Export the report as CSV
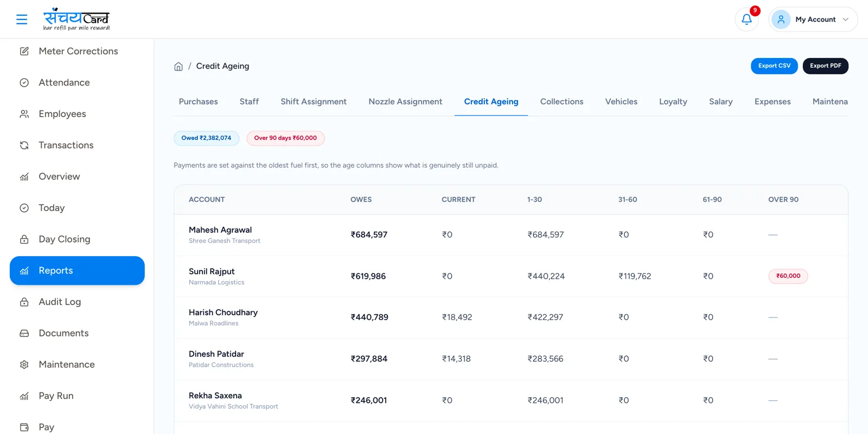Screen dimensions: 868x434 774,66
